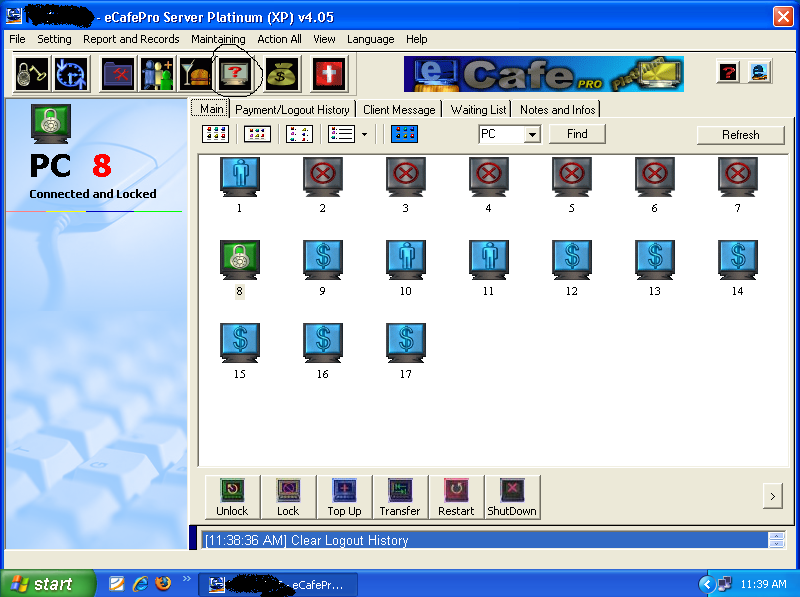Step the log list with spinner arrows

(777, 540)
